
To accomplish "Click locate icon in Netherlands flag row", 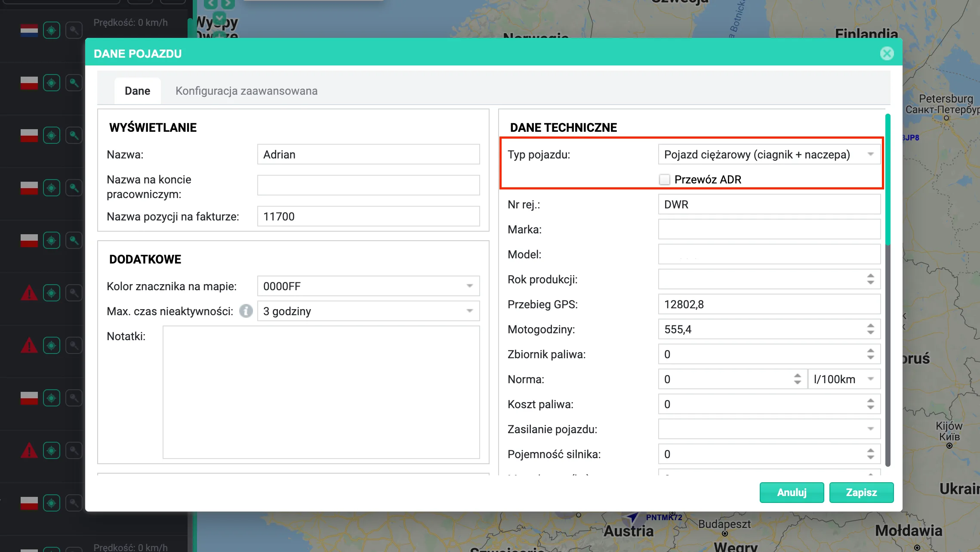I will click(x=52, y=31).
